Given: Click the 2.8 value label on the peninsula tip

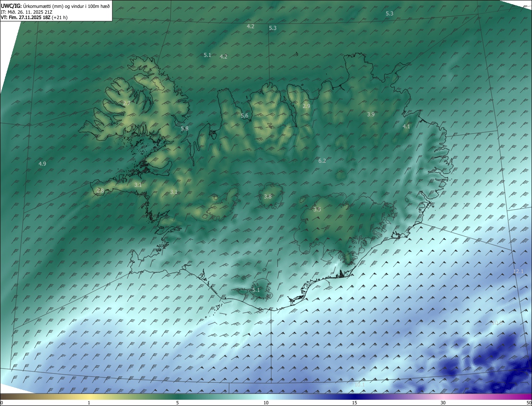Looking at the screenshot, I should [x=100, y=191].
